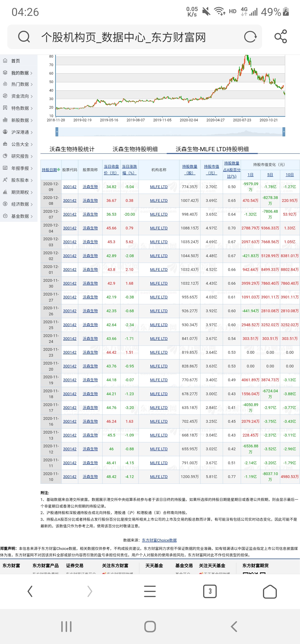Sort by 当日收盘价 column header

[111, 170]
